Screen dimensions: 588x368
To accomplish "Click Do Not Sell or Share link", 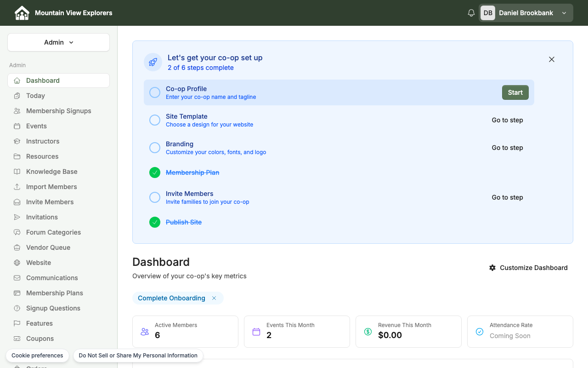I will 138,356.
